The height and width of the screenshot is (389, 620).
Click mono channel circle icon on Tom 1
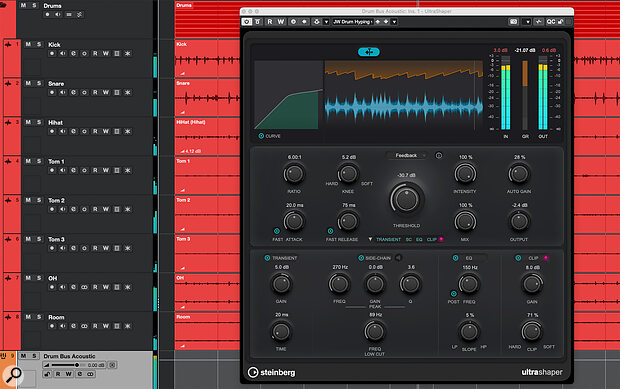pyautogui.click(x=84, y=170)
